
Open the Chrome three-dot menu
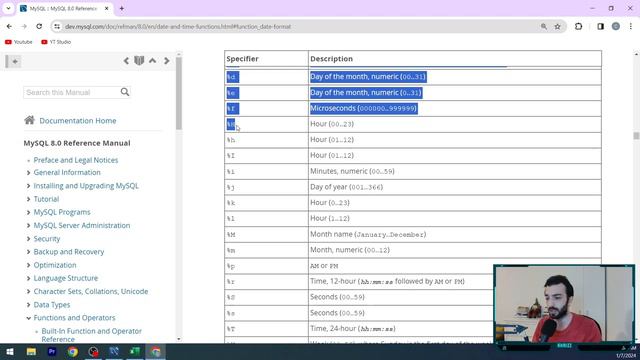tap(631, 27)
